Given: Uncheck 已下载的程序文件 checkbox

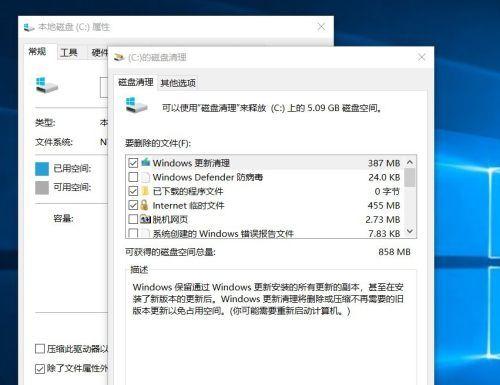Looking at the screenshot, I should [133, 191].
